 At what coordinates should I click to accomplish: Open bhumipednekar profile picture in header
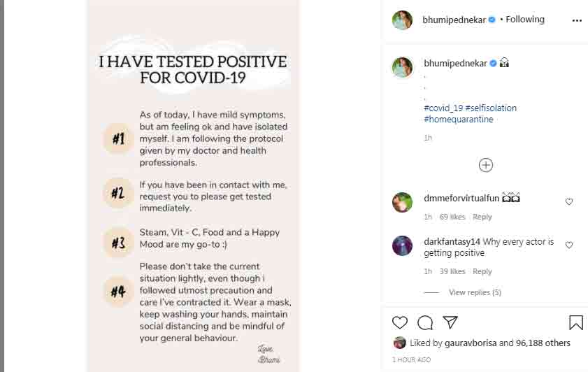coord(402,20)
